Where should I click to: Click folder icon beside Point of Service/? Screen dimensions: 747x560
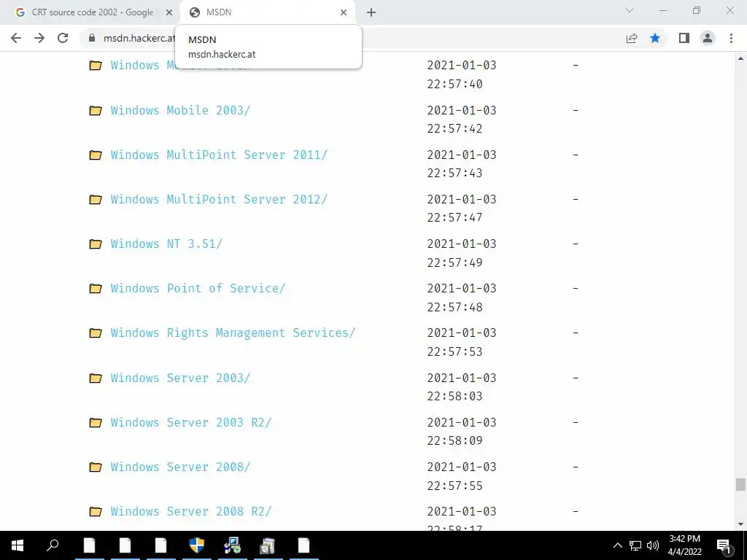coord(96,289)
